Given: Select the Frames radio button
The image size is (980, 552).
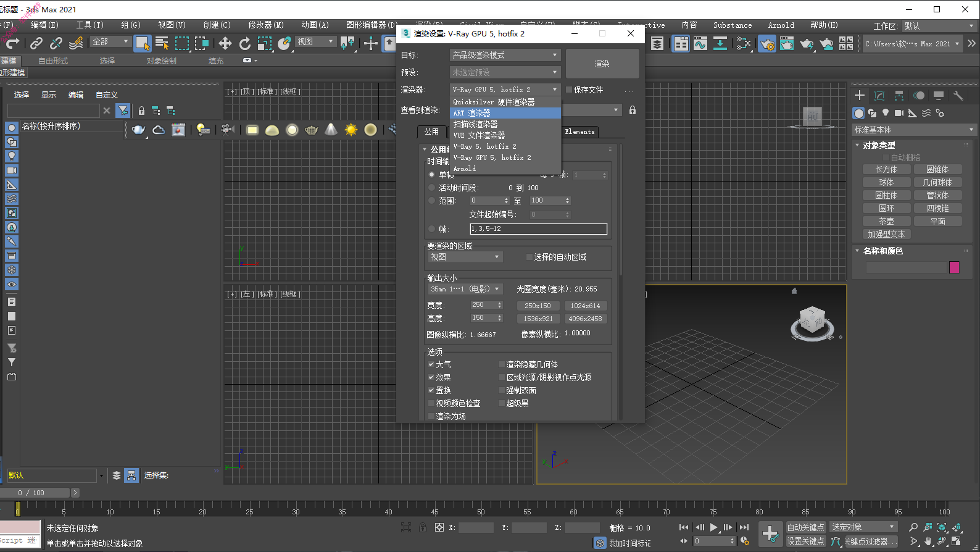Looking at the screenshot, I should 431,229.
